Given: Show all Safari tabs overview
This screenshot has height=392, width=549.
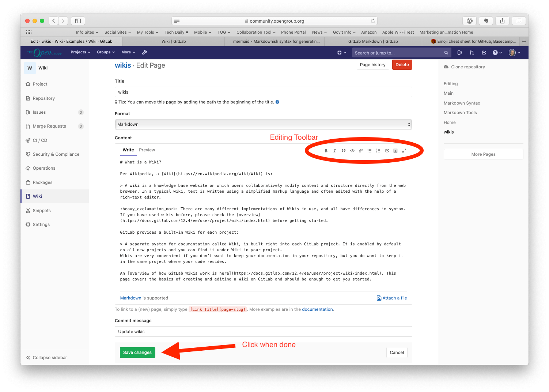Looking at the screenshot, I should (519, 21).
